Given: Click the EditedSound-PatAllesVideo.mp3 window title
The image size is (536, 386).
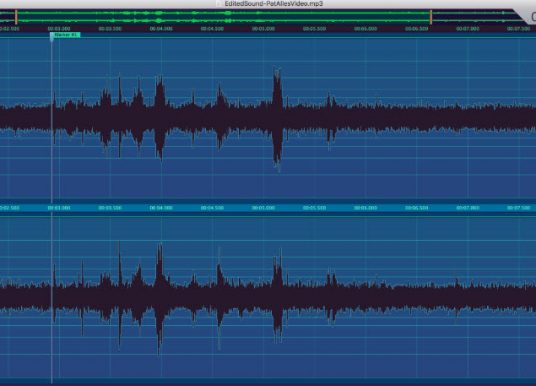Looking at the screenshot, I should (274, 4).
